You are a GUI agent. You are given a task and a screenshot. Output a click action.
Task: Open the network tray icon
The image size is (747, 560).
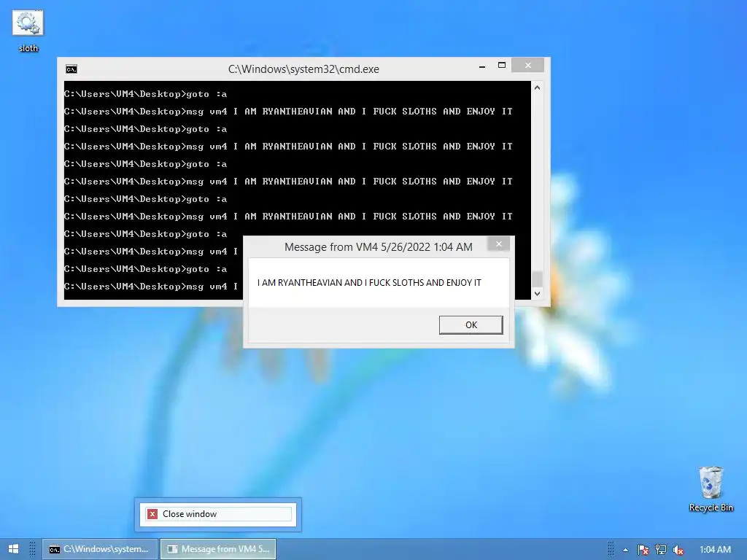(x=661, y=550)
